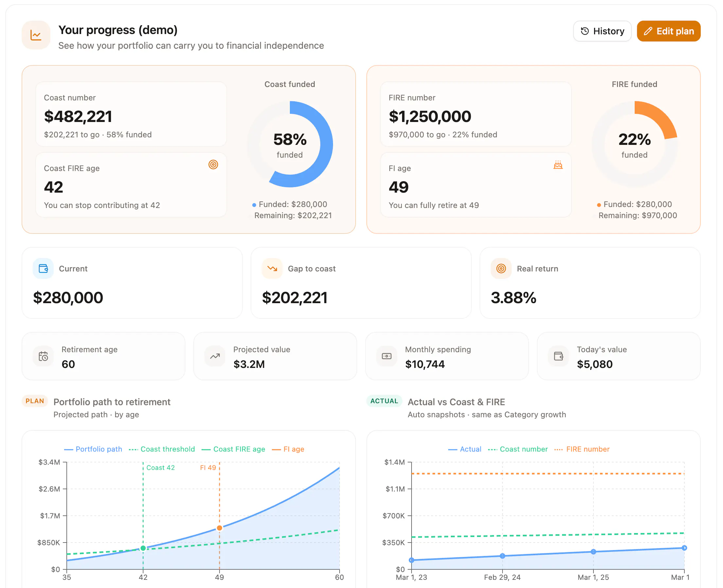The height and width of the screenshot is (588, 723).
Task: Click the text 'You can fully retire at 49'
Action: (434, 205)
